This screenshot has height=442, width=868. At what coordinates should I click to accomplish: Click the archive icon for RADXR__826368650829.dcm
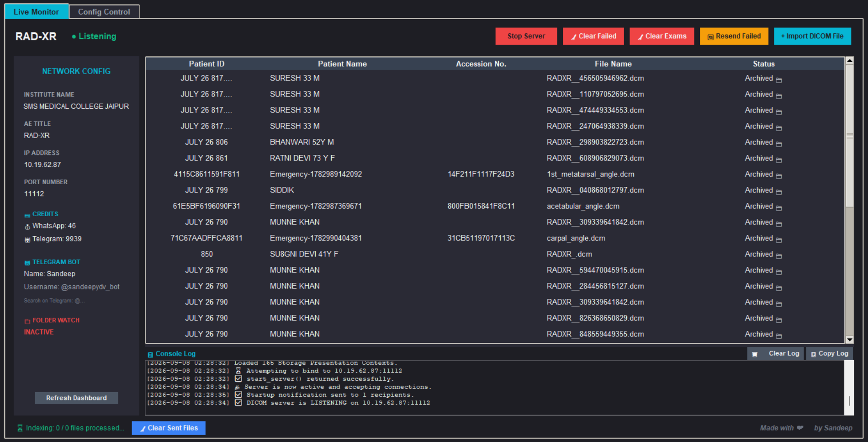[779, 320]
